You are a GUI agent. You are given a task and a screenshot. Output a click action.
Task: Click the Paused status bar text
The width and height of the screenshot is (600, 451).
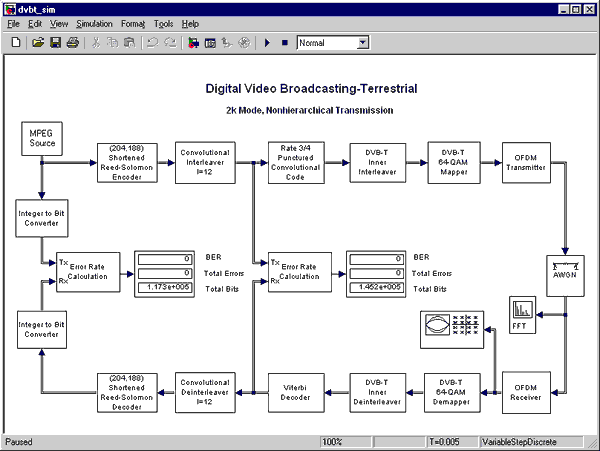[x=19, y=442]
